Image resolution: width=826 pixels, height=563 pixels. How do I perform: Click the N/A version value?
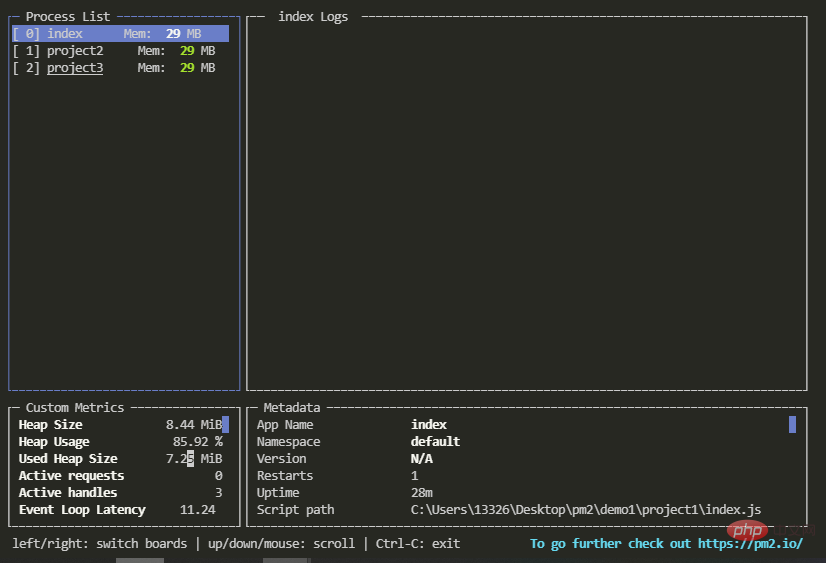click(x=422, y=459)
